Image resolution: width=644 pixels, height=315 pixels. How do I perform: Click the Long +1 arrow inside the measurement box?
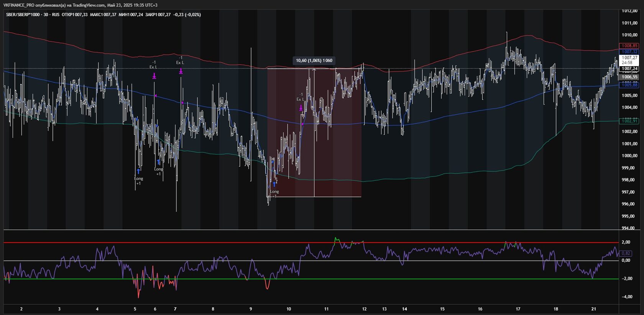(x=274, y=184)
